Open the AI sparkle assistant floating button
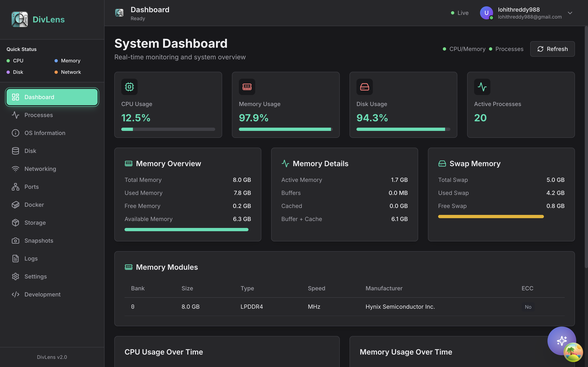Screen dimensions: 588x367 [561, 340]
